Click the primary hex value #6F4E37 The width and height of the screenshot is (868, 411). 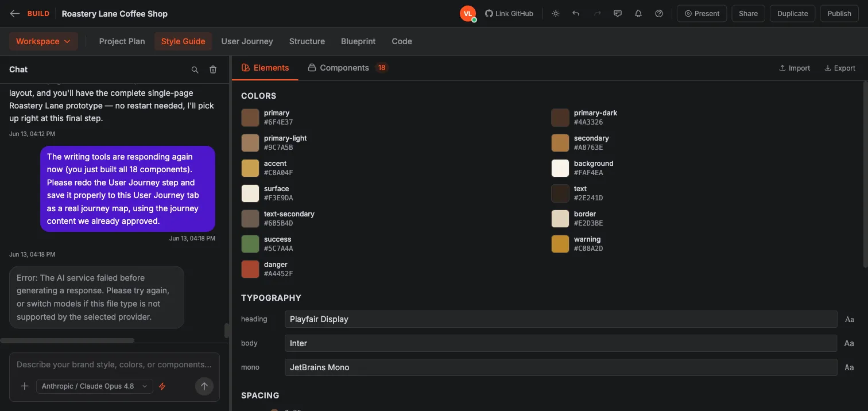click(x=278, y=122)
